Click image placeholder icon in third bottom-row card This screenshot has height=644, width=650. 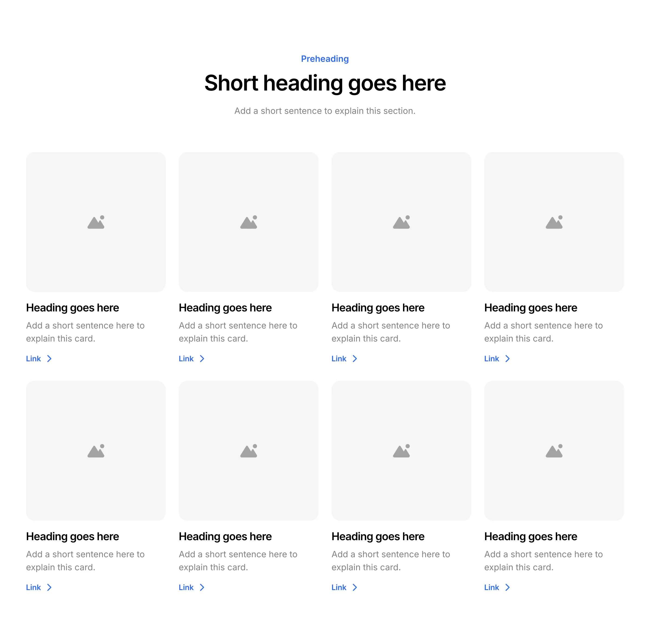[x=401, y=451]
